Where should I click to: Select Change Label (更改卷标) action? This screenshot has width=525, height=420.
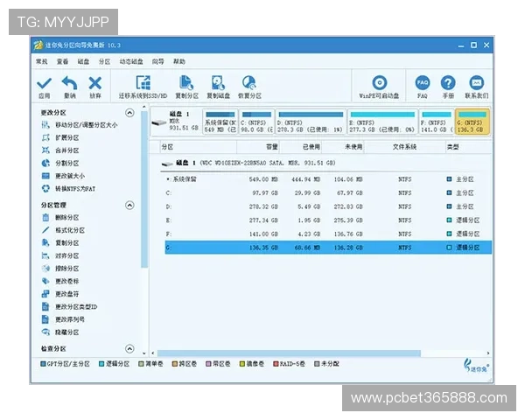click(60, 282)
